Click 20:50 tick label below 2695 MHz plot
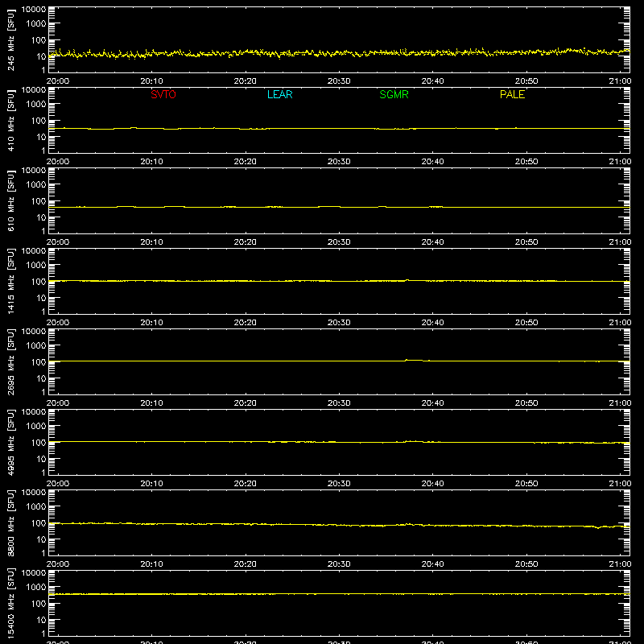This screenshot has width=644, height=644. point(526,403)
